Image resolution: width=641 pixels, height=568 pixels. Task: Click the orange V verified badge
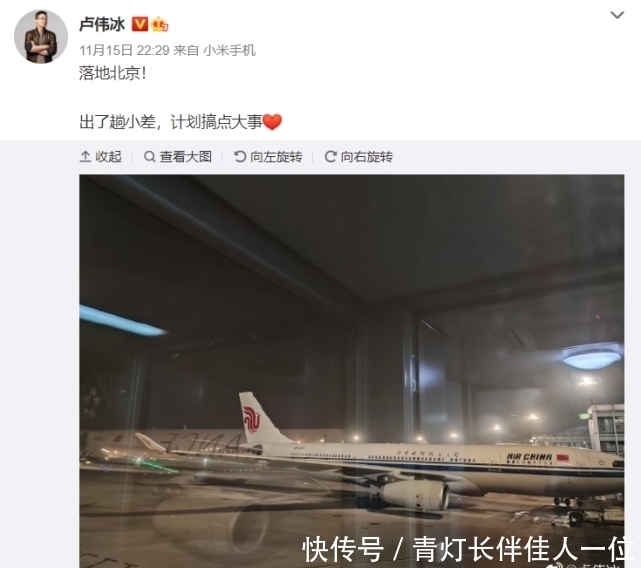coord(139,24)
